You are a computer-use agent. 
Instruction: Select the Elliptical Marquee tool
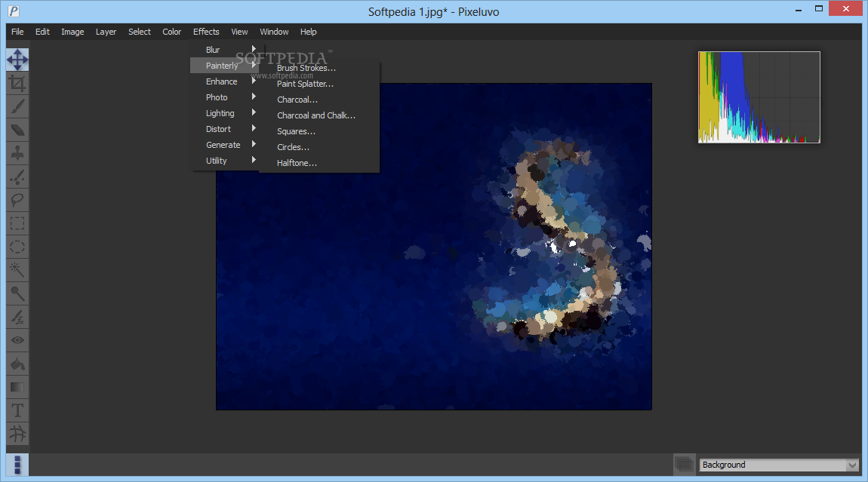(17, 247)
